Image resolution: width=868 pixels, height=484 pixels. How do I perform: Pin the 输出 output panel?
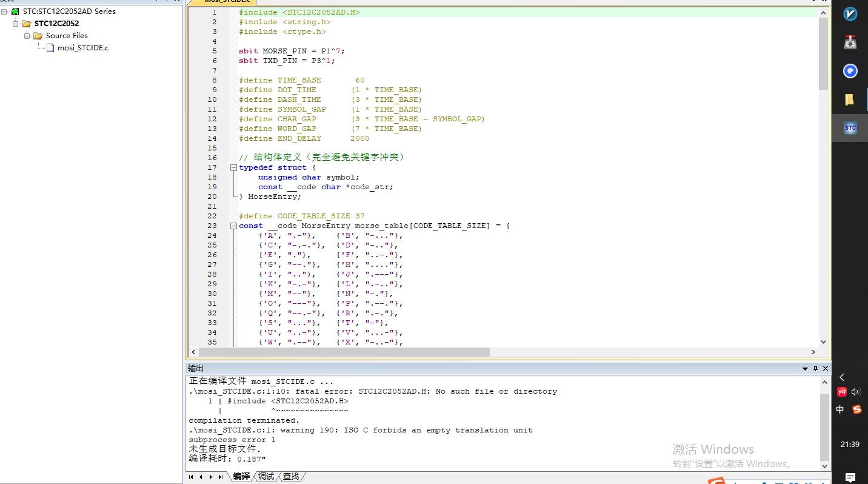pos(816,368)
